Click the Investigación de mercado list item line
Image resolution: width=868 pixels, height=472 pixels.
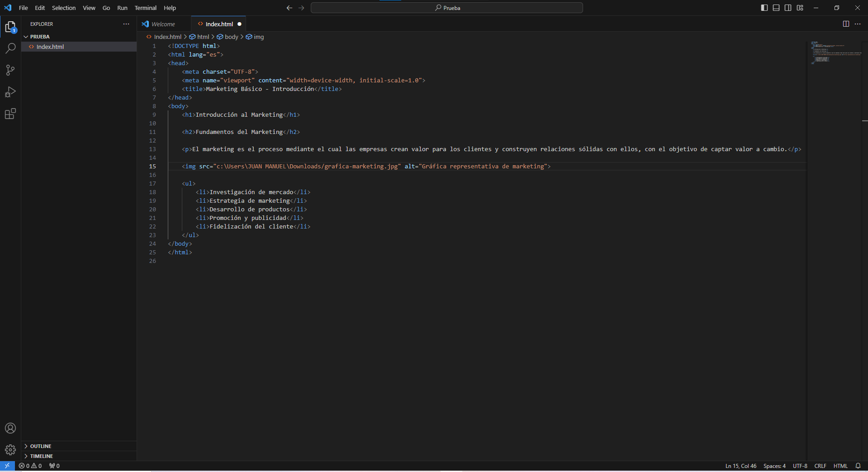click(253, 192)
